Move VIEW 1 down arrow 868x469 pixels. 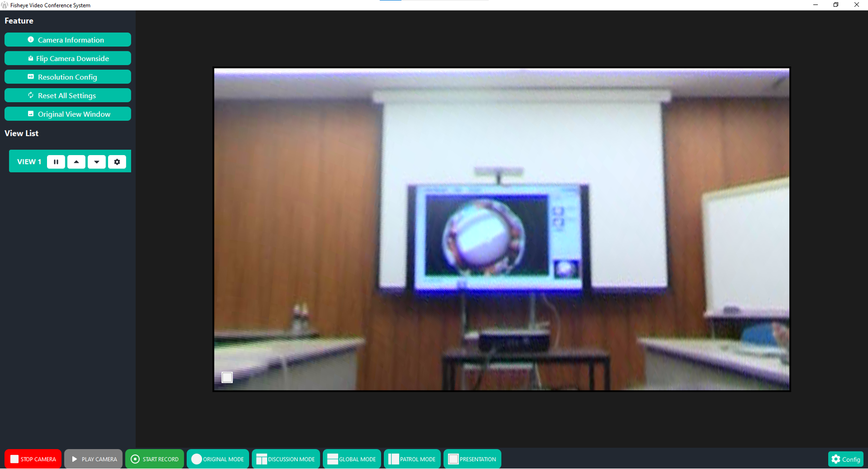pos(96,162)
